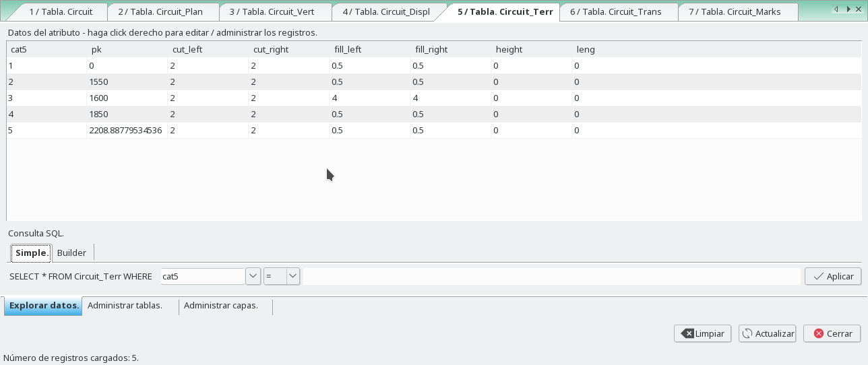Select the Circuit_Vert table tab
The image size is (868, 365).
pos(272,11)
